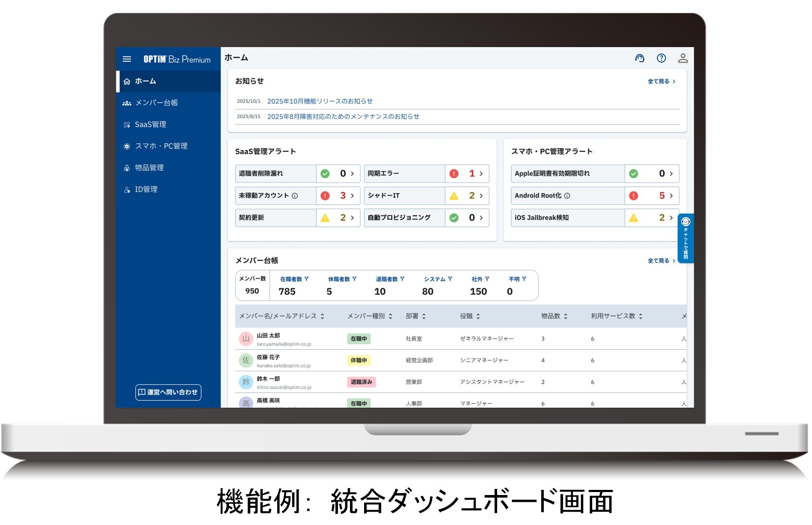Select the ID管理 key icon

(126, 189)
